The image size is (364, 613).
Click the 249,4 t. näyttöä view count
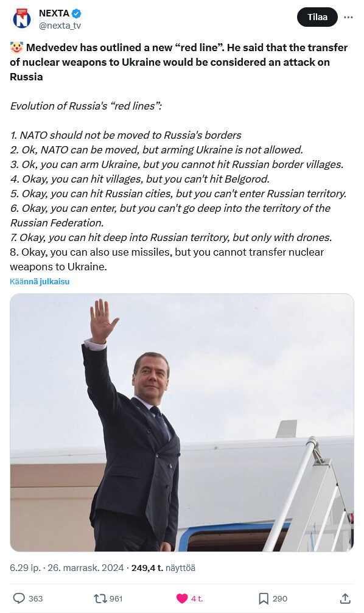(163, 568)
